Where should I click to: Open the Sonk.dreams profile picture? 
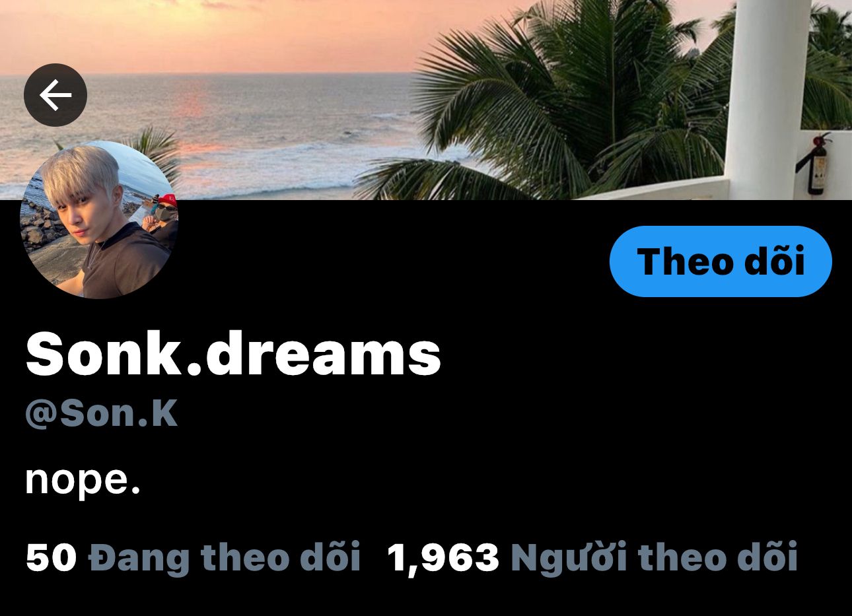click(99, 220)
